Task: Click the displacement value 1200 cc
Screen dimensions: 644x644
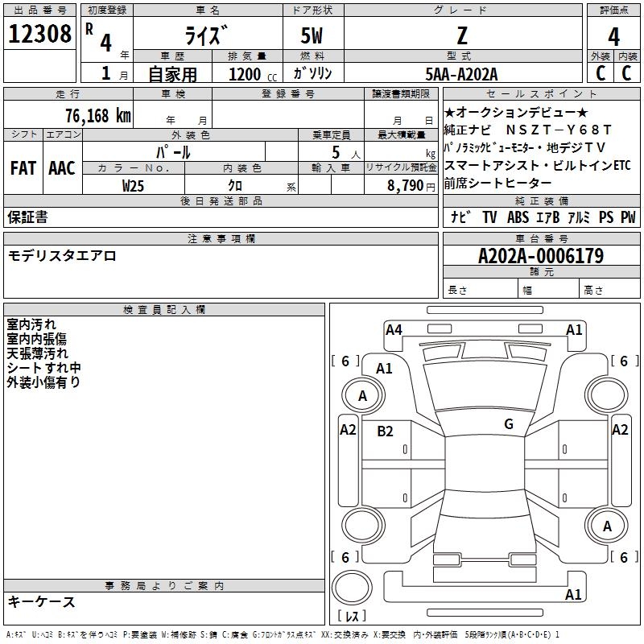Action: [x=253, y=74]
